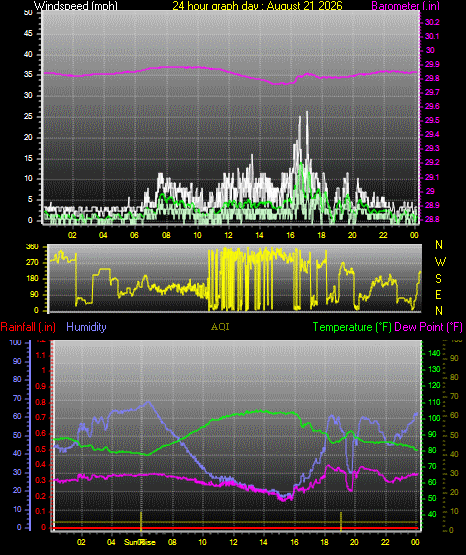
Task: Click the 45 tick on the windspeed axis
Action: [28, 34]
